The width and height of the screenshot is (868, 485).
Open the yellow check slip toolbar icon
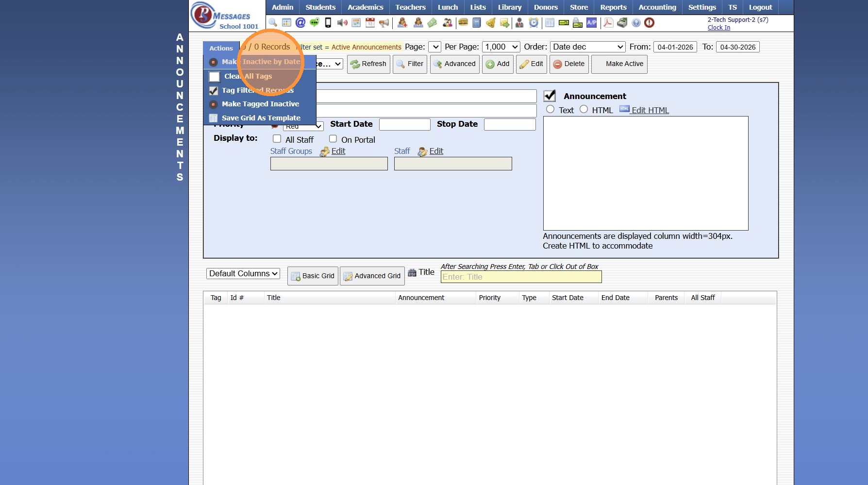point(564,23)
